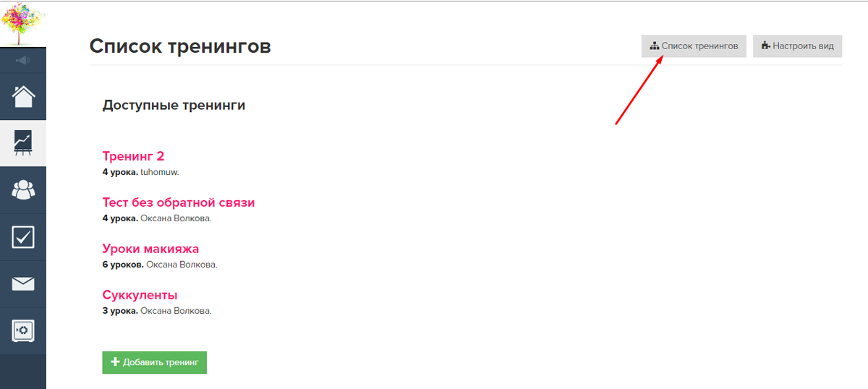This screenshot has width=868, height=389.
Task: Open the Суккуленты training
Action: pyautogui.click(x=140, y=295)
